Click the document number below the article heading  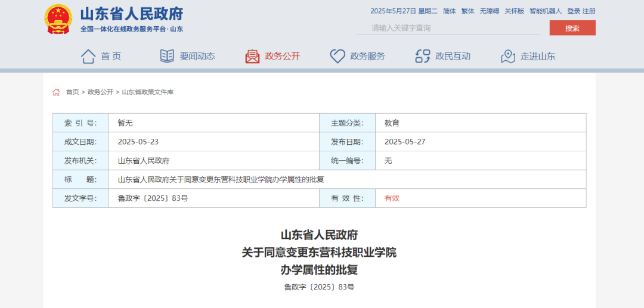(x=319, y=287)
